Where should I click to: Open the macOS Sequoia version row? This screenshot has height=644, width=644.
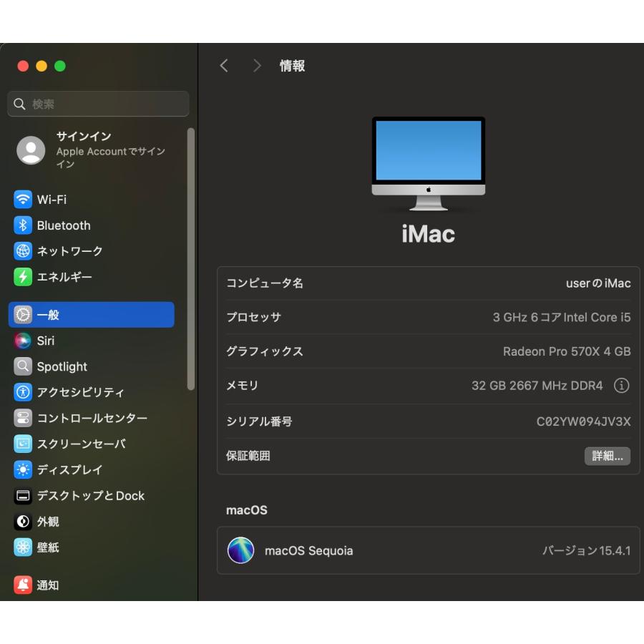[428, 551]
